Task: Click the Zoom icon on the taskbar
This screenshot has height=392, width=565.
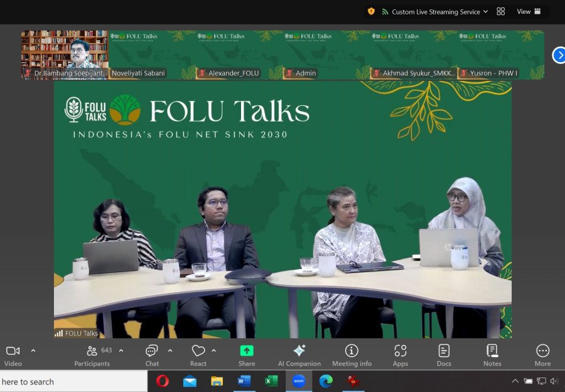Action: (x=299, y=381)
